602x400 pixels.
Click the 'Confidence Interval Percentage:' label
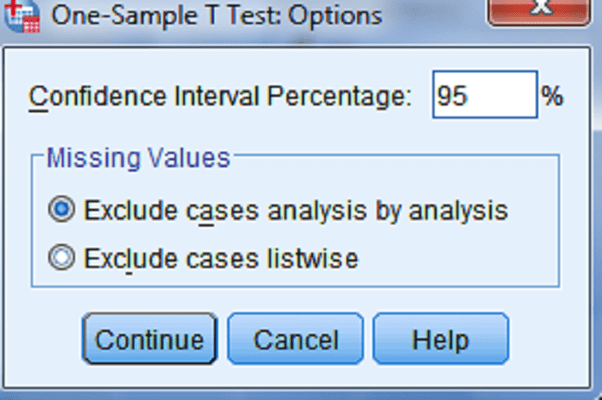click(x=220, y=96)
